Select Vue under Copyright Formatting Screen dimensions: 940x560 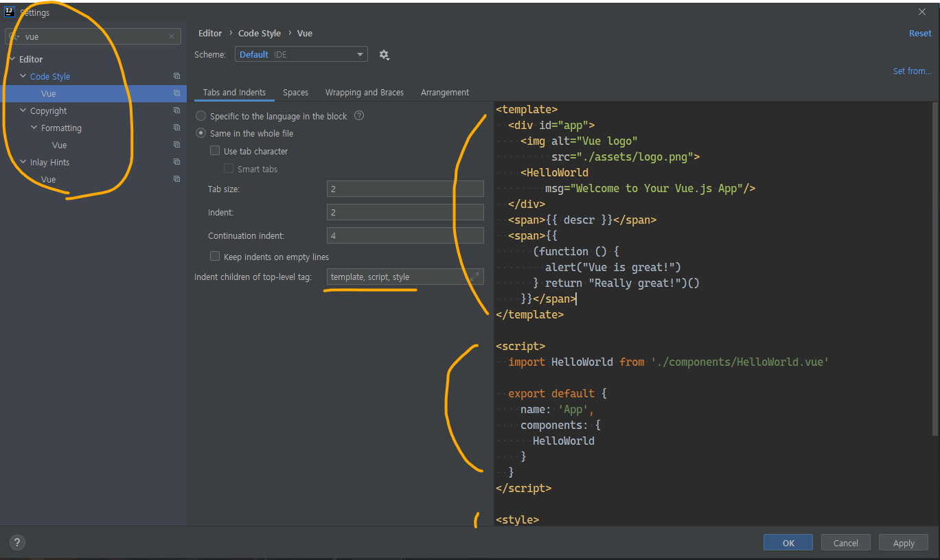[60, 145]
